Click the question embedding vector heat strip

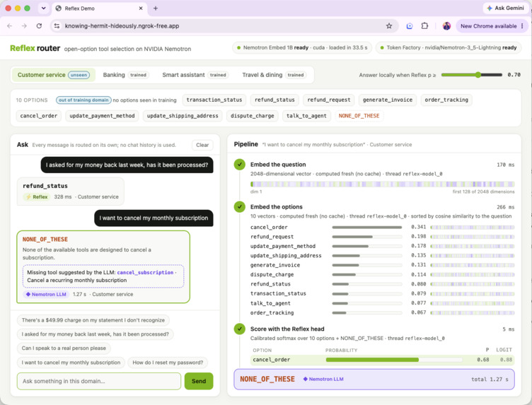[382, 184]
